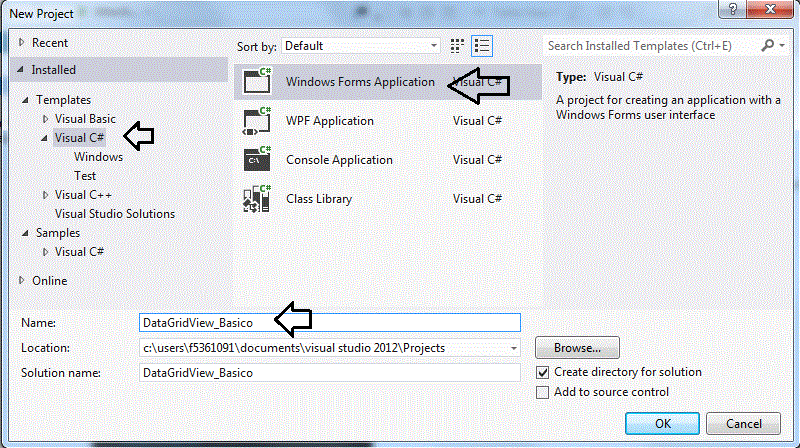Expand the Recent section
800x448 pixels.
pos(21,43)
